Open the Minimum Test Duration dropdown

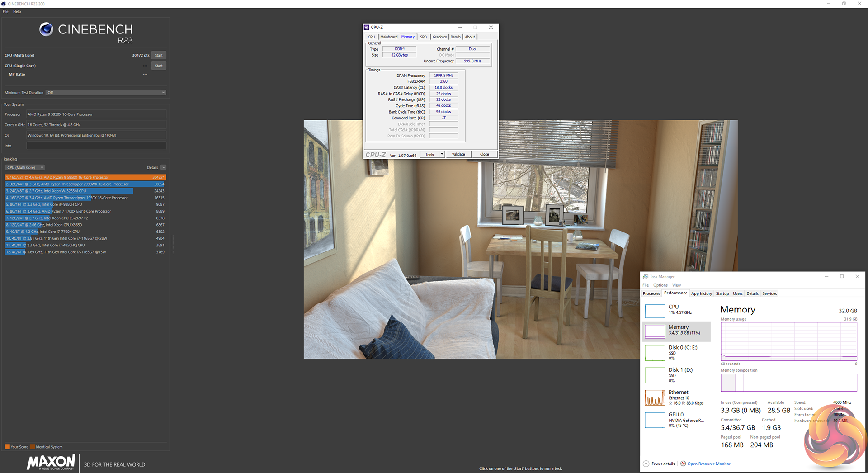click(106, 92)
